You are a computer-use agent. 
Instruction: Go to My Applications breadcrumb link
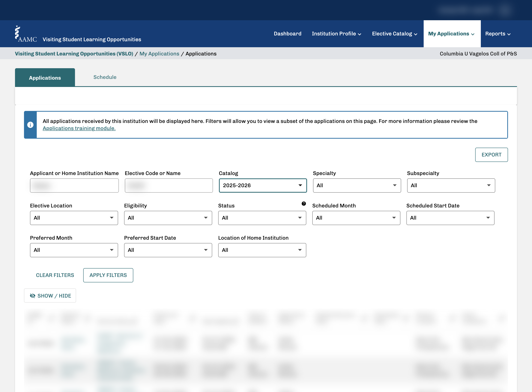tap(159, 54)
